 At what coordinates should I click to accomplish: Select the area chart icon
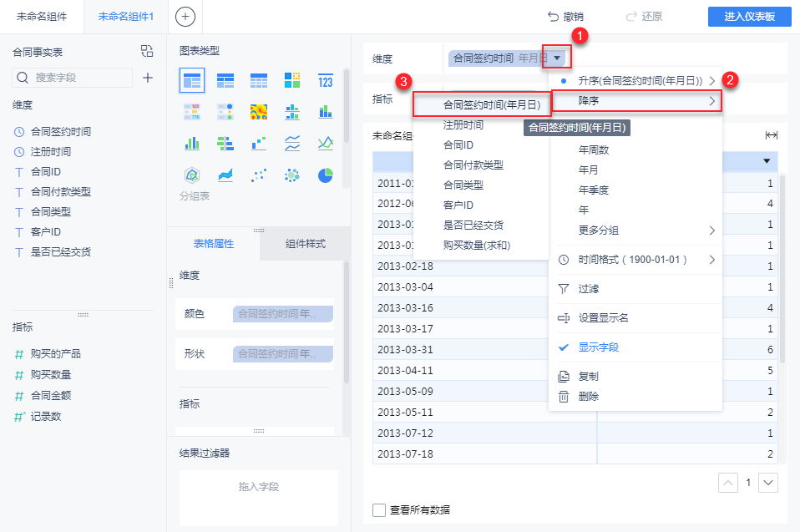(x=225, y=175)
